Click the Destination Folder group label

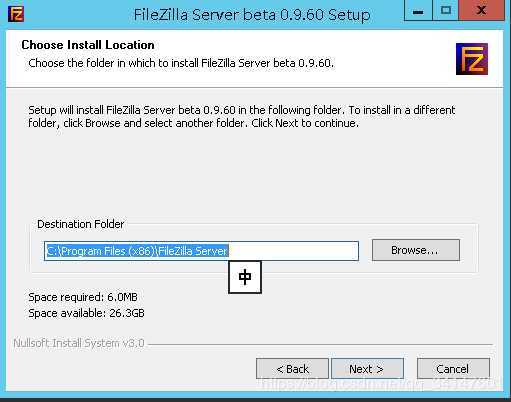click(x=80, y=224)
